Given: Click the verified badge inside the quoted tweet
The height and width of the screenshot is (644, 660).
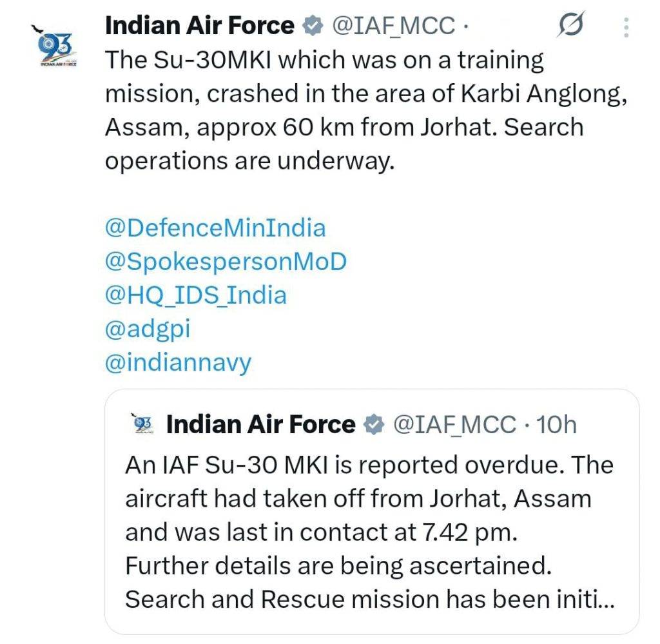Looking at the screenshot, I should tap(373, 425).
